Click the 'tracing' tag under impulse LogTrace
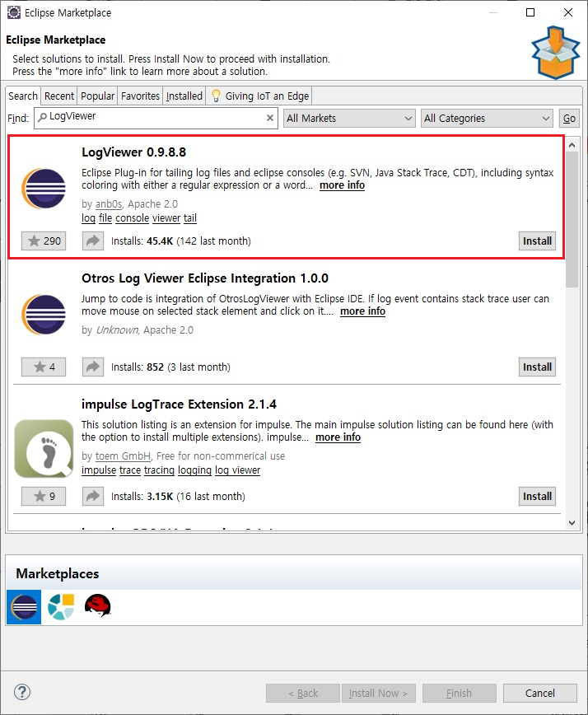The image size is (588, 715). coord(159,470)
